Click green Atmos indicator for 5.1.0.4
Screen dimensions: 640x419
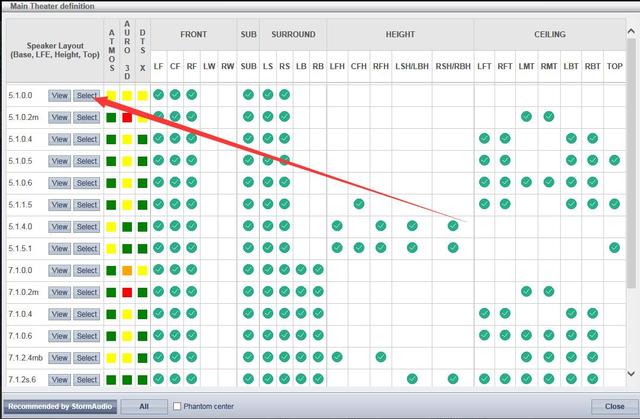(x=111, y=139)
